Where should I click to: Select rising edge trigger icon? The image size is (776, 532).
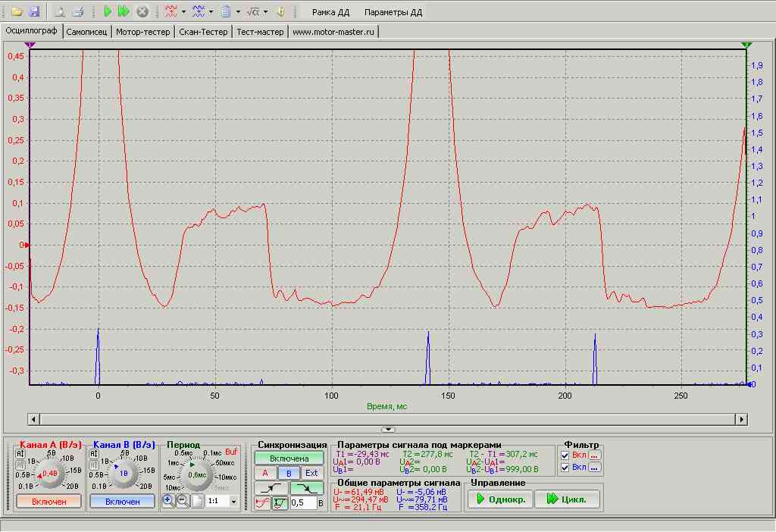click(x=271, y=487)
